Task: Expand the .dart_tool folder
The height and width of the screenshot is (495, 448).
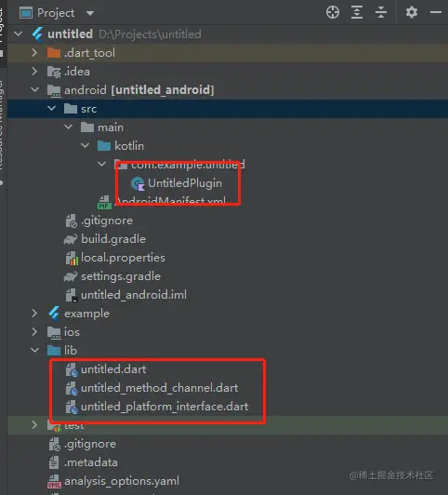Action: [34, 53]
